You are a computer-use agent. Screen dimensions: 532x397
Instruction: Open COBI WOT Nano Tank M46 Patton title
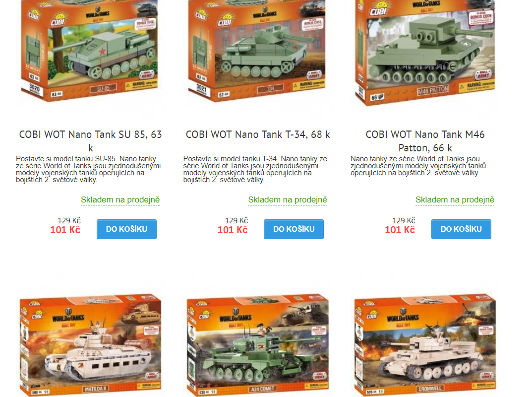pyautogui.click(x=425, y=141)
